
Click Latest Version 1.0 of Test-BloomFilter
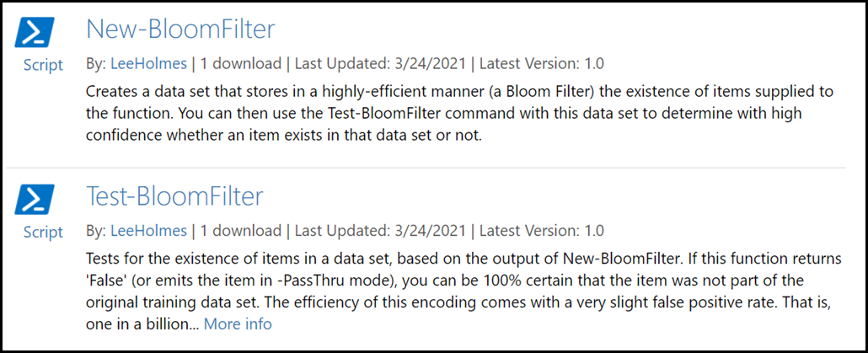coord(542,231)
